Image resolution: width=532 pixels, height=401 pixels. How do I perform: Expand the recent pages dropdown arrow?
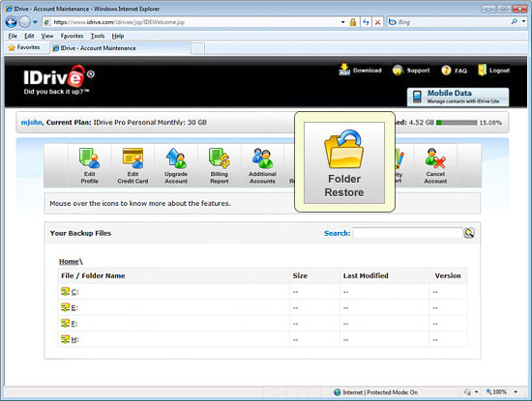tap(35, 22)
